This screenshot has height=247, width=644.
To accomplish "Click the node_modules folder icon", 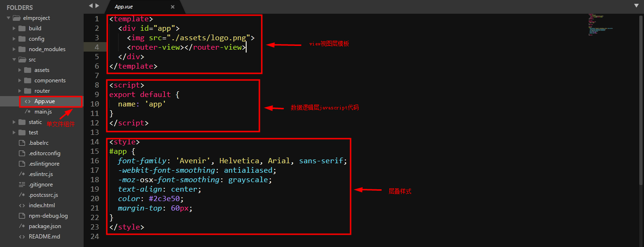I will click(22, 49).
